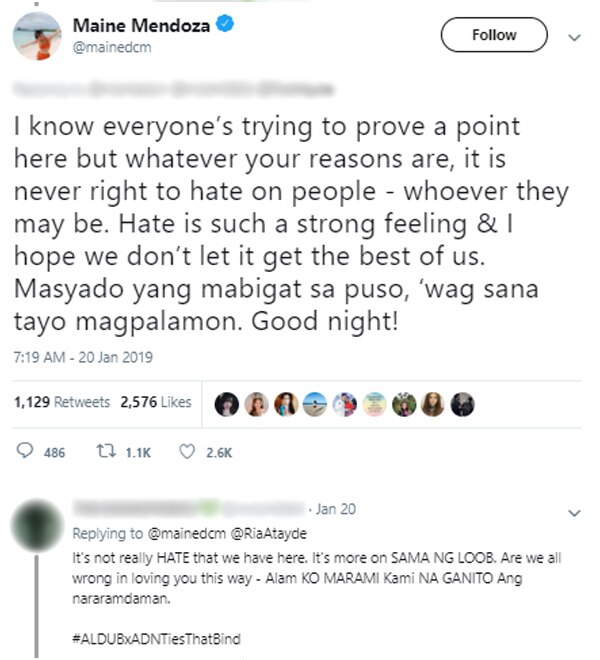600x660 pixels.
Task: Click the first liker avatar
Action: [x=227, y=404]
